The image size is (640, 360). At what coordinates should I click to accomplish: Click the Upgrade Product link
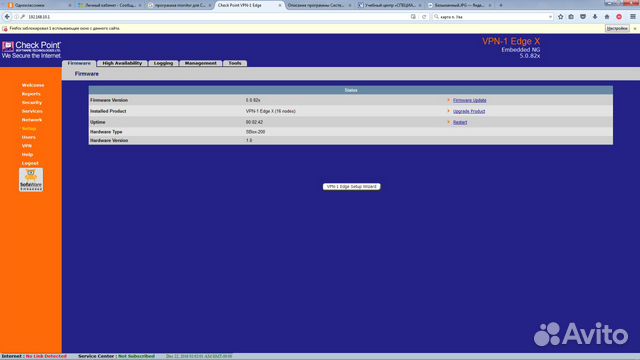pyautogui.click(x=469, y=111)
